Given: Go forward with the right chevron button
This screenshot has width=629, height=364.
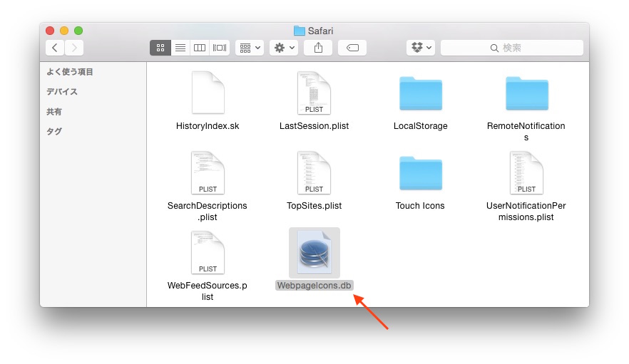Looking at the screenshot, I should pyautogui.click(x=74, y=48).
